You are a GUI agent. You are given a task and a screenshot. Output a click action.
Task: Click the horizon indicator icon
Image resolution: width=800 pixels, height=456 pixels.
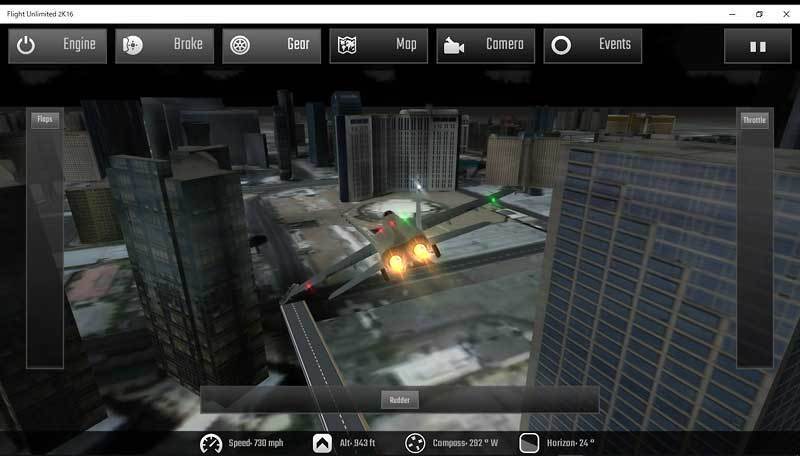(529, 443)
